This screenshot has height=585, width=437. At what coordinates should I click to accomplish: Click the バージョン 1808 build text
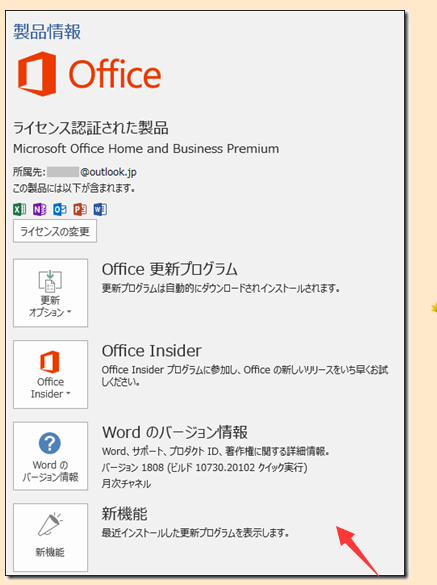click(x=205, y=467)
